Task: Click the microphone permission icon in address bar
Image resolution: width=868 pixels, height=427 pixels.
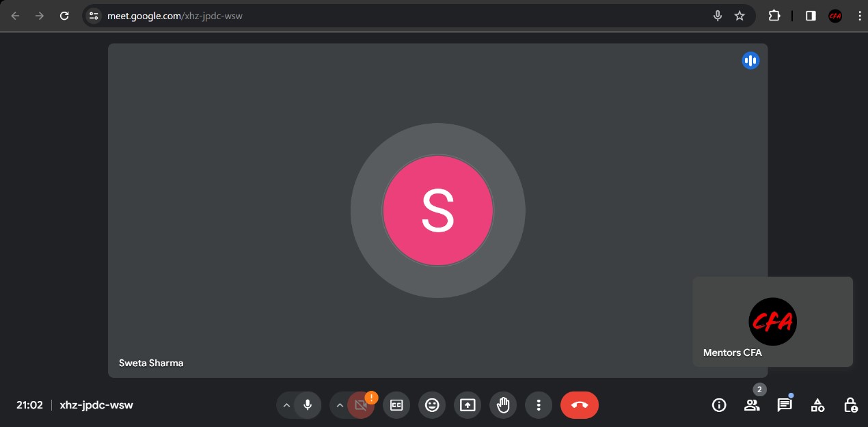Action: coord(718,16)
